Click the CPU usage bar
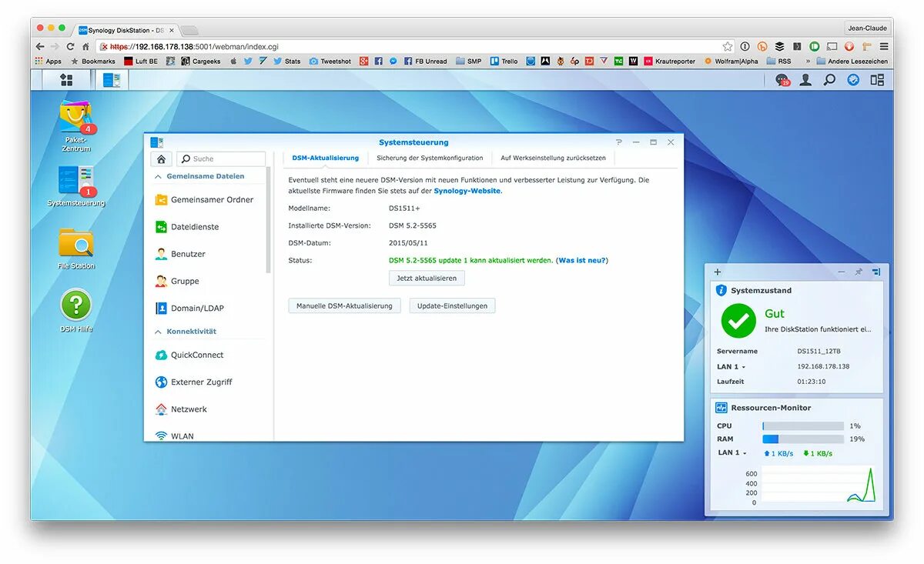The width and height of the screenshot is (924, 564). pyautogui.click(x=803, y=426)
